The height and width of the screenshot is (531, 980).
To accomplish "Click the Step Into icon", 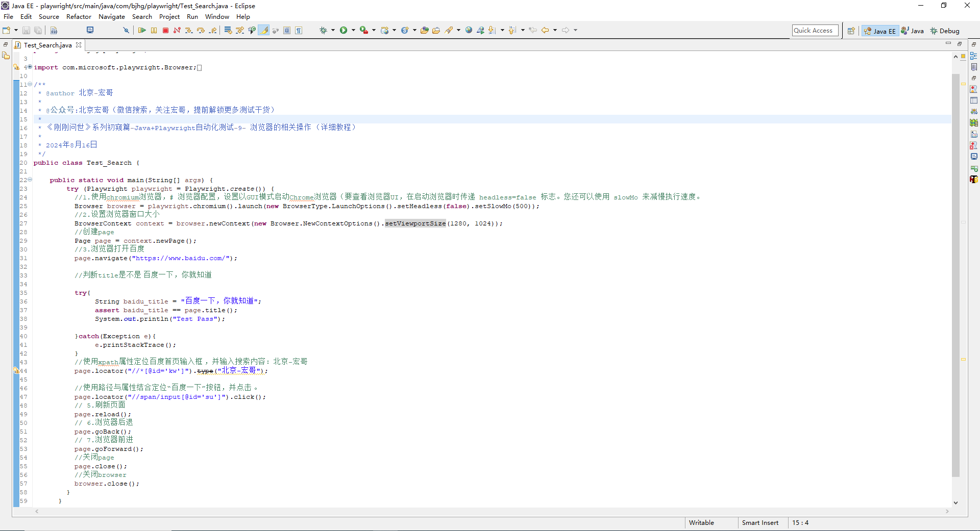I will pos(189,31).
